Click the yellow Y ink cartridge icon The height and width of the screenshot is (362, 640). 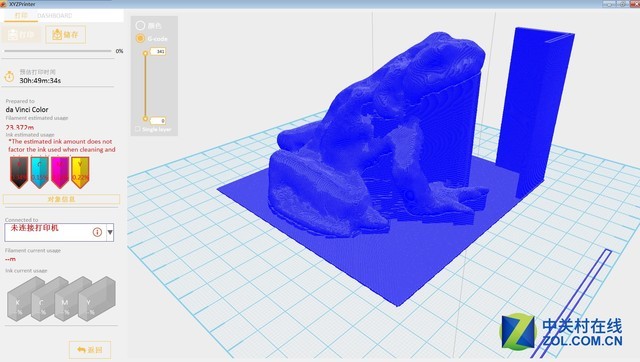(80, 172)
